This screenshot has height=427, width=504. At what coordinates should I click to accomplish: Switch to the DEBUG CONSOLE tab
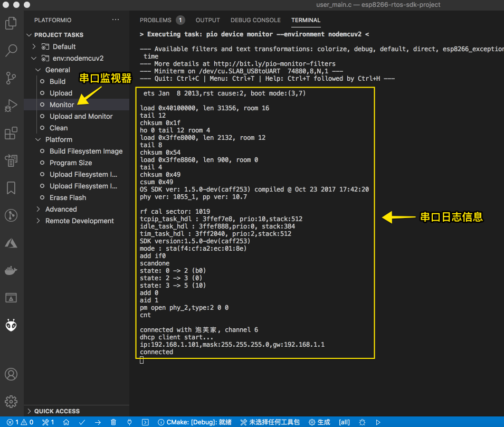[255, 20]
